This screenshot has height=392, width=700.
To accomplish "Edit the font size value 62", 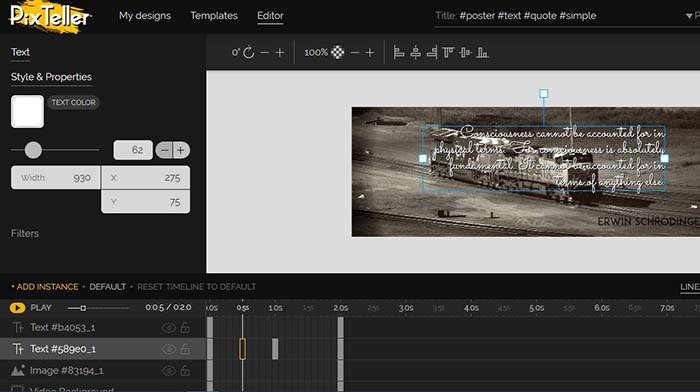I will pyautogui.click(x=133, y=150).
